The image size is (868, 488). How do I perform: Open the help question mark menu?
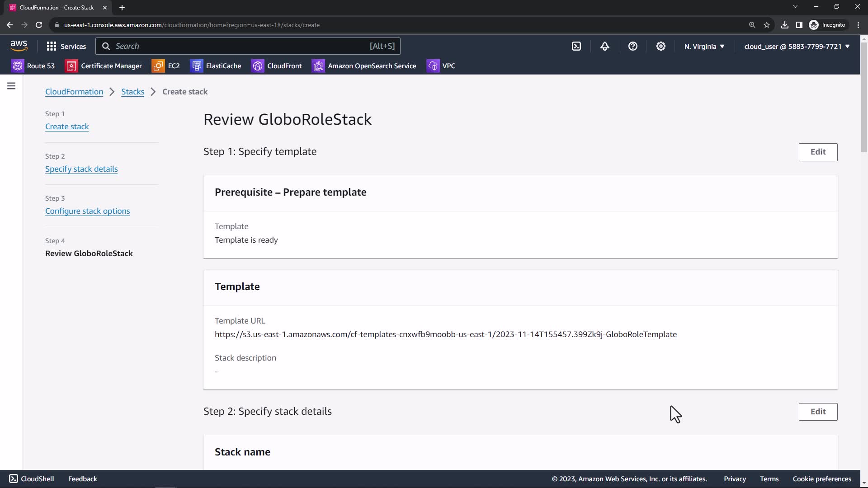pyautogui.click(x=632, y=46)
